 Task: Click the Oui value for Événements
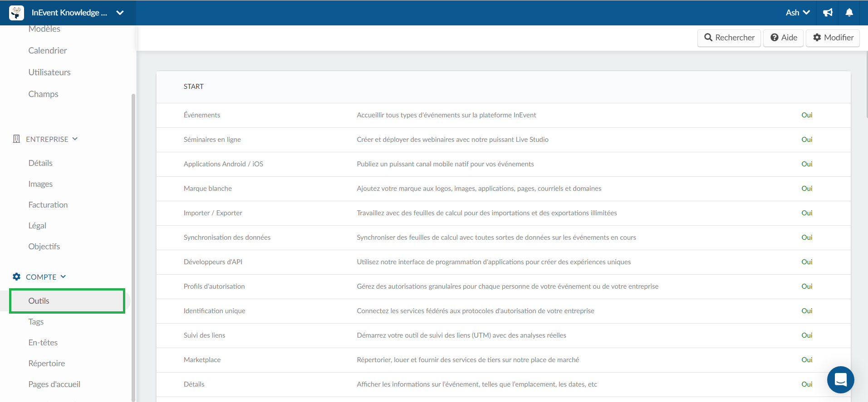[x=807, y=115]
